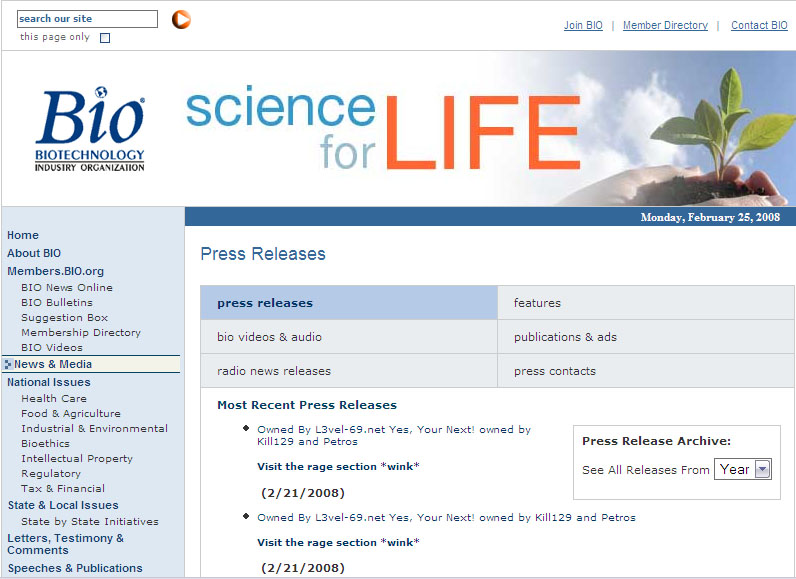Open Intellectual Property sub-item
Image resolution: width=796 pixels, height=579 pixels.
pyautogui.click(x=77, y=459)
